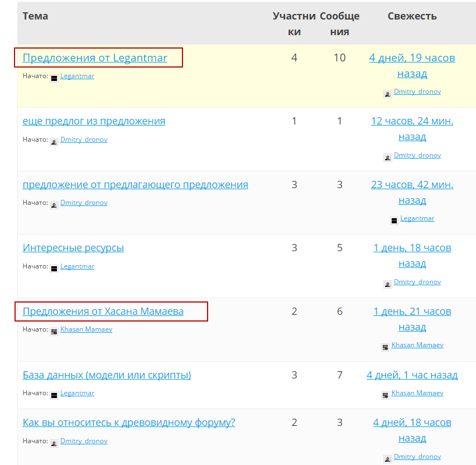Open topic предложение от предлагающего предложения
The height and width of the screenshot is (465, 476).
coord(135,184)
